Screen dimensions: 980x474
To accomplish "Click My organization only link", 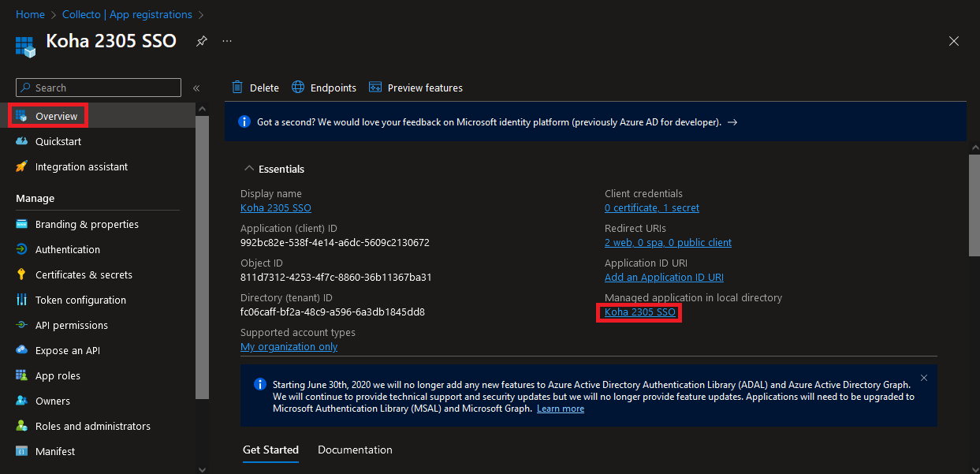I will point(289,346).
